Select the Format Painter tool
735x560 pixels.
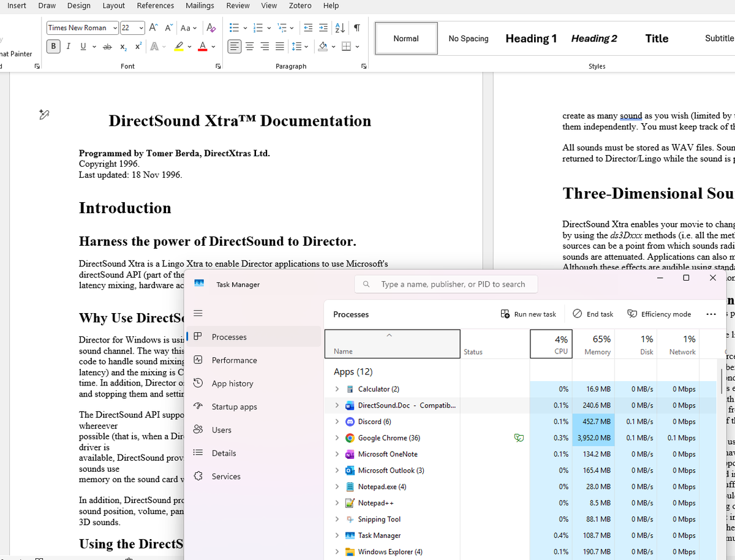(x=15, y=53)
